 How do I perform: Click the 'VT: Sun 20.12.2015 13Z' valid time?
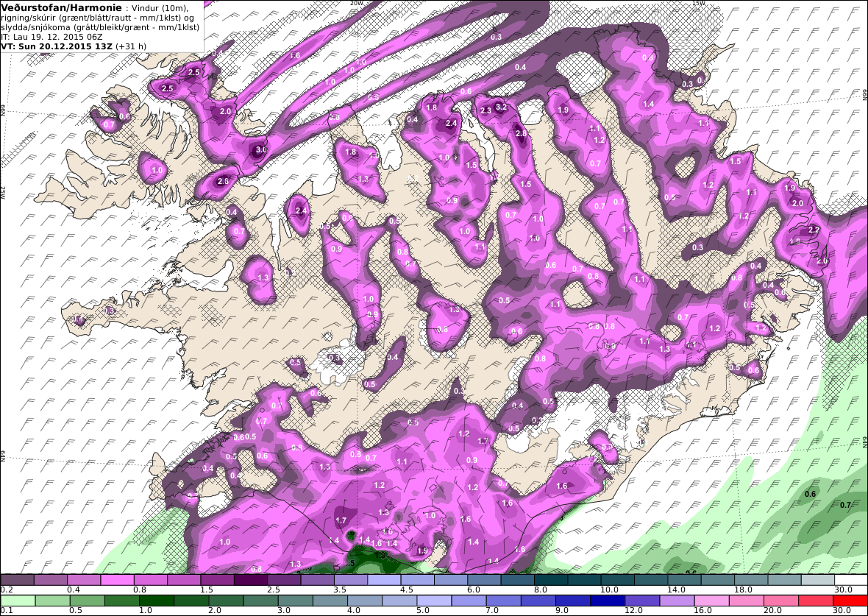[x=57, y=46]
